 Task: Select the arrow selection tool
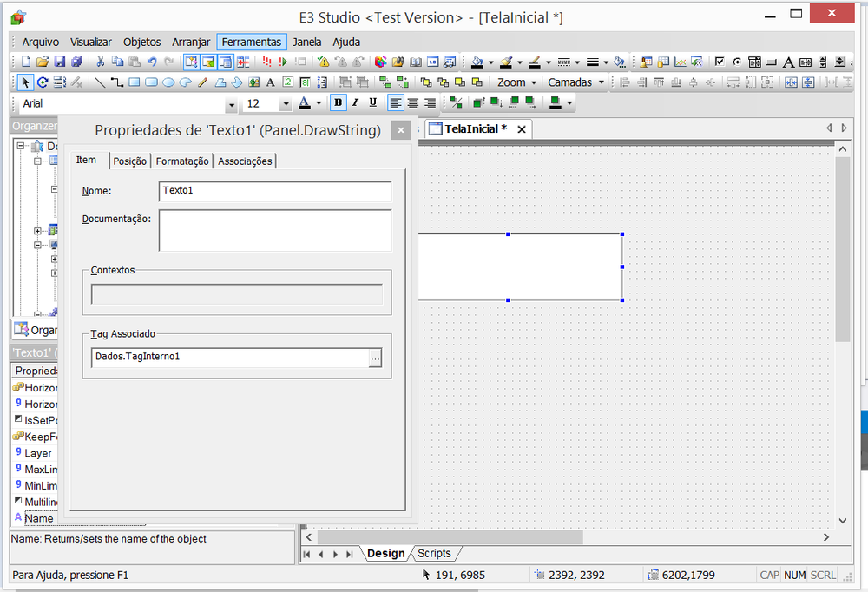pyautogui.click(x=25, y=82)
